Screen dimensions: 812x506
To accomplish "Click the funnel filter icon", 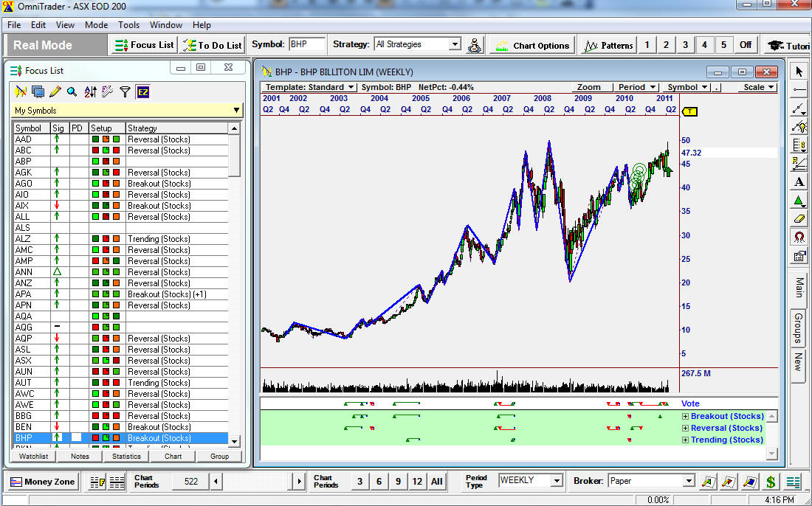I will pyautogui.click(x=125, y=92).
